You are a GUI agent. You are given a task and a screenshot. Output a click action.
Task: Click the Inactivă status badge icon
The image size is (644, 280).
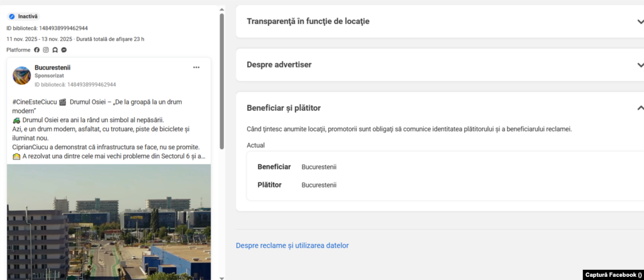click(x=11, y=16)
